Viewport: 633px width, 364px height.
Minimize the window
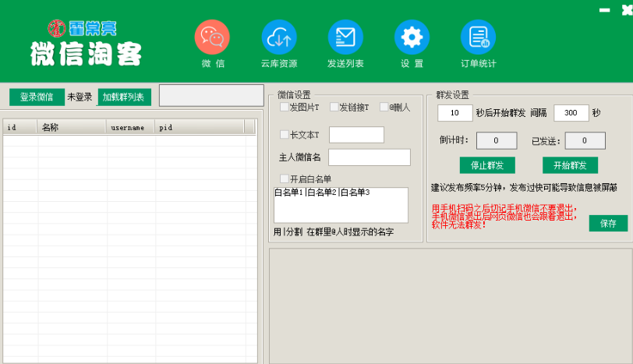pos(604,10)
